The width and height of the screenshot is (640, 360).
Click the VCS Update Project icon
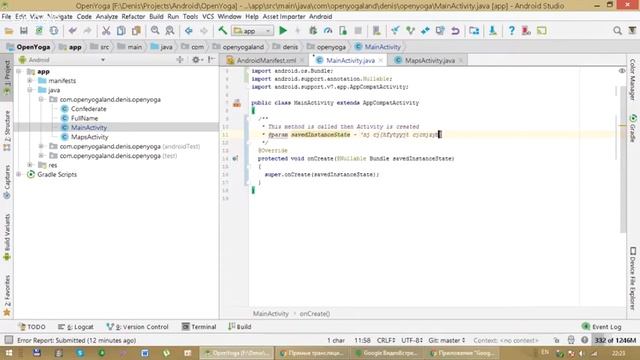[x=395, y=31]
